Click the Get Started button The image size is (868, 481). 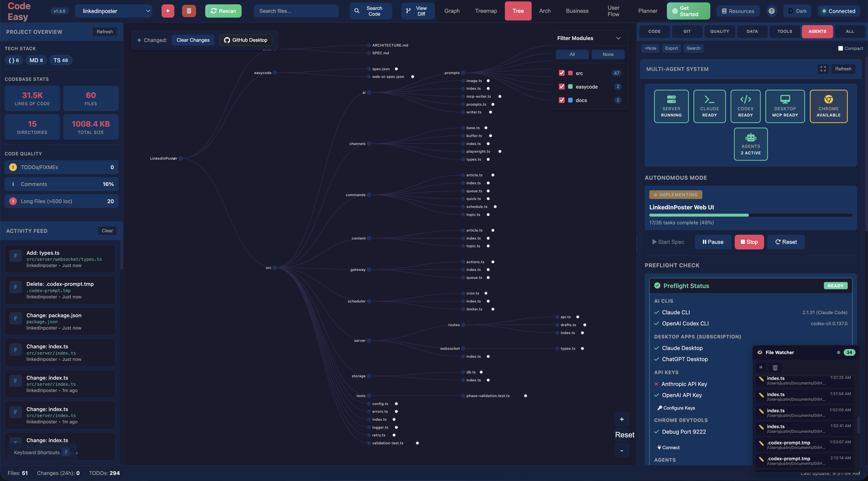click(688, 11)
